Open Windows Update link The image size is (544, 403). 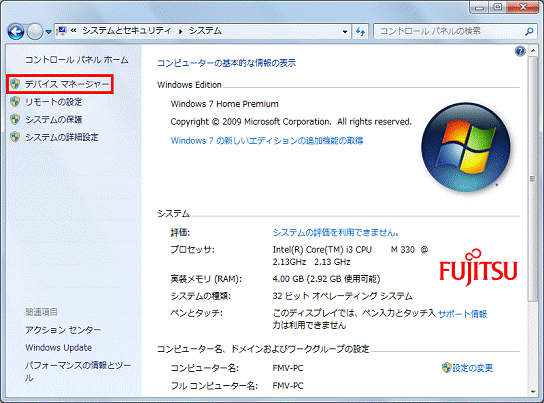[x=59, y=348]
